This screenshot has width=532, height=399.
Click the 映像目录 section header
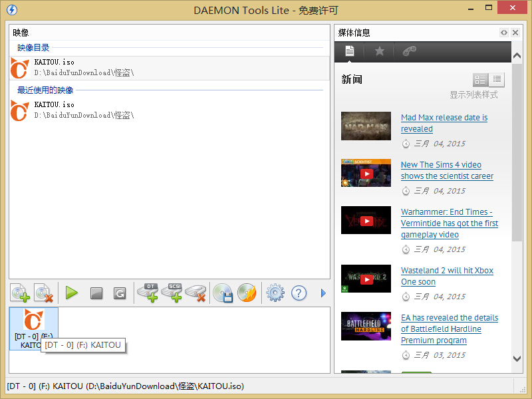pyautogui.click(x=33, y=47)
